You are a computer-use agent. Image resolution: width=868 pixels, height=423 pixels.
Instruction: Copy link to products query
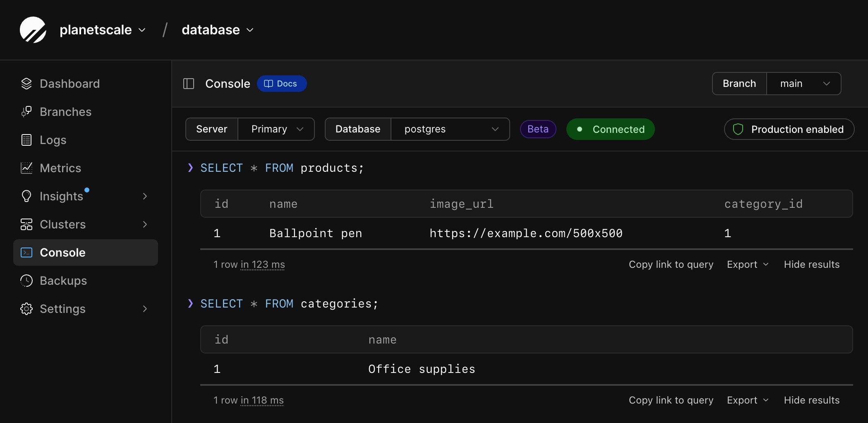(671, 264)
